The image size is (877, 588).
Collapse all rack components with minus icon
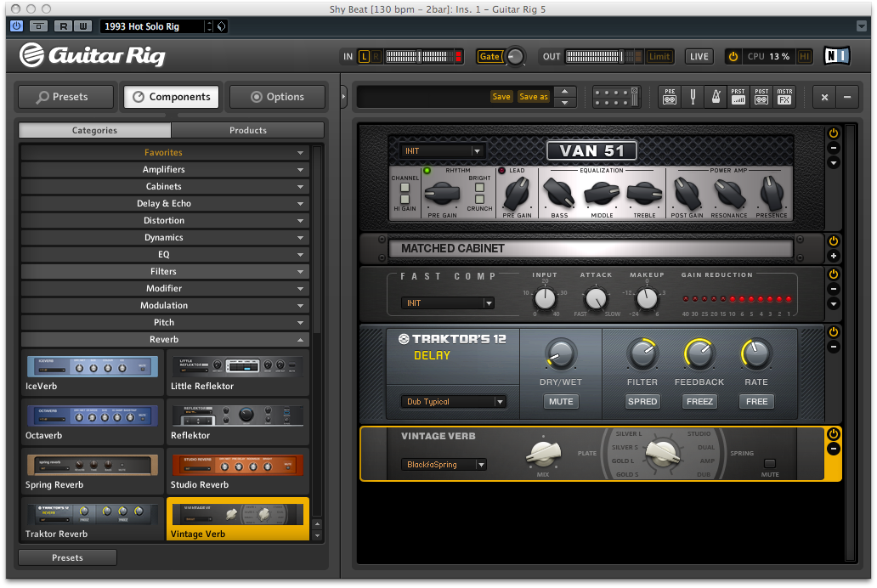(x=847, y=97)
